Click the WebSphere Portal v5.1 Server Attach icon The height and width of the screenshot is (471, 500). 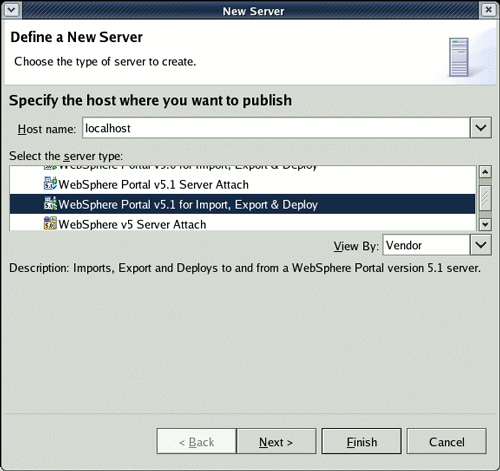pos(50,184)
